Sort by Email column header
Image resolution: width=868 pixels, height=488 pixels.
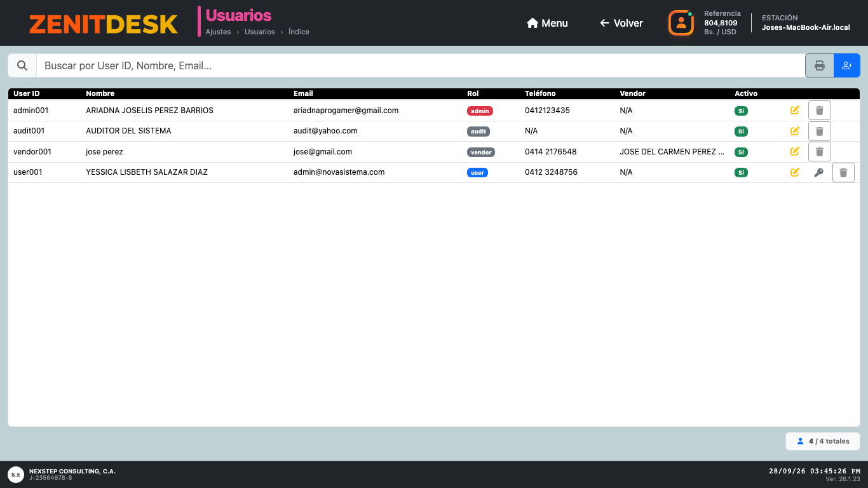(303, 93)
